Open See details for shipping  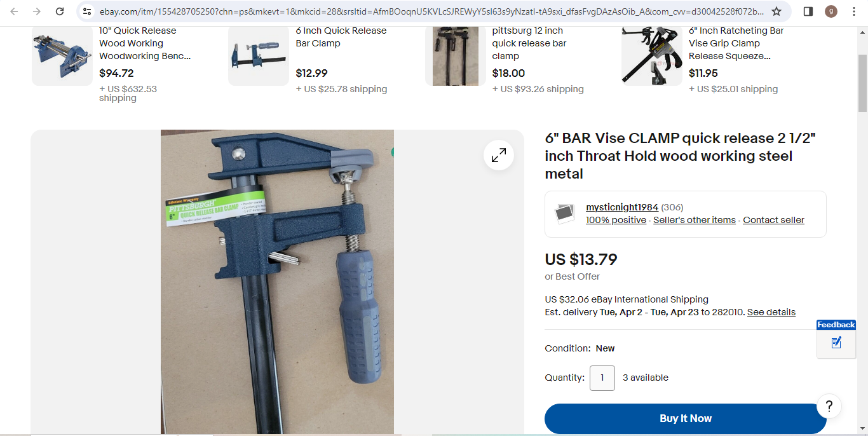click(771, 312)
